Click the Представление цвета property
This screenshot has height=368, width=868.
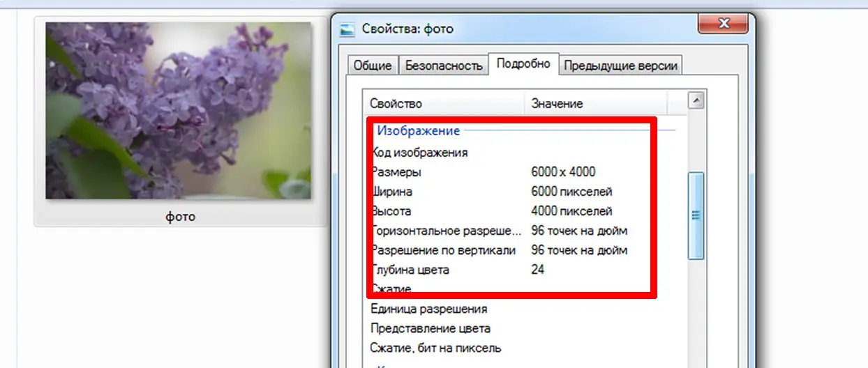[x=431, y=328]
